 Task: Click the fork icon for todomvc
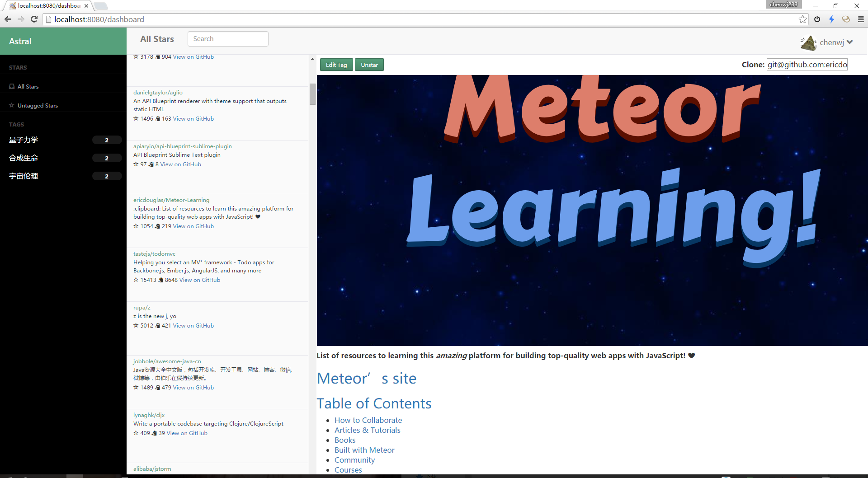(160, 280)
